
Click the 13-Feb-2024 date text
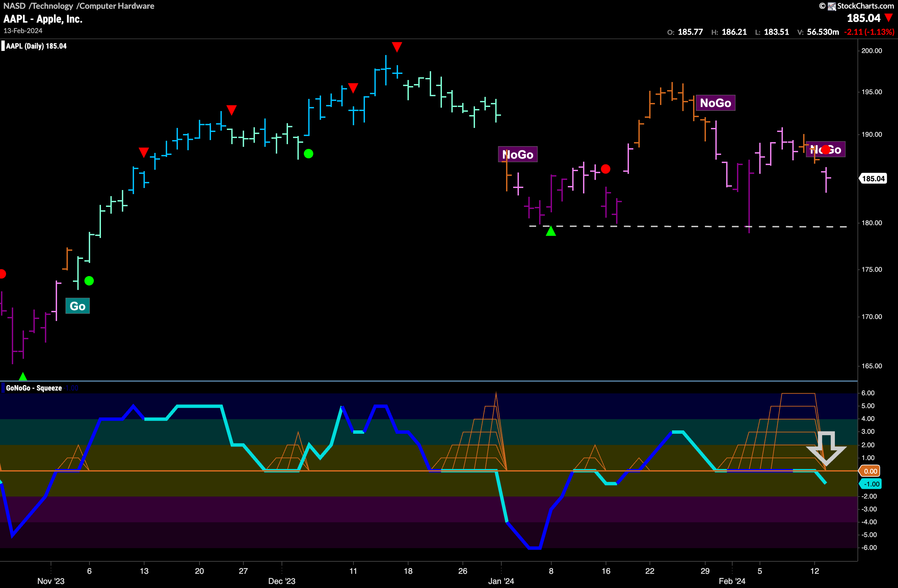point(23,31)
